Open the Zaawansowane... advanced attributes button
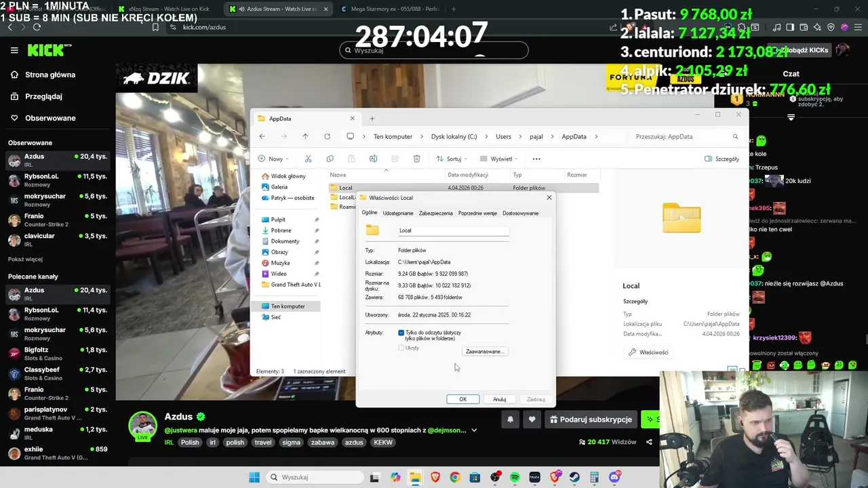The image size is (868, 488). [485, 351]
